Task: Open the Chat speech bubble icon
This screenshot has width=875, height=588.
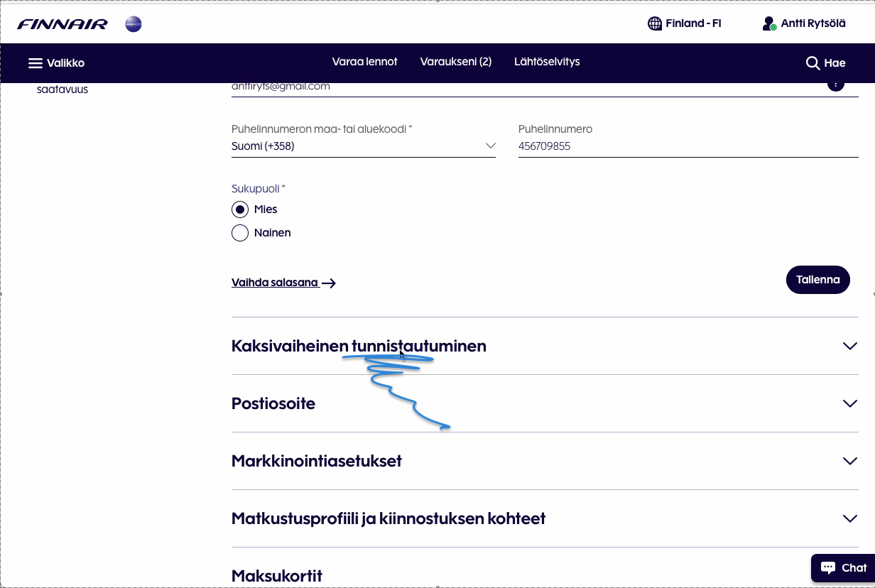Action: [828, 567]
